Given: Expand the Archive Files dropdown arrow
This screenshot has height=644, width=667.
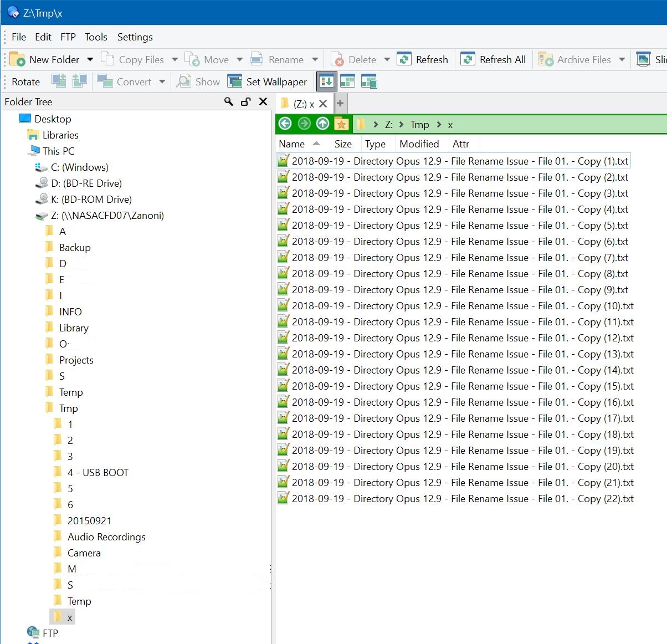Looking at the screenshot, I should click(622, 59).
